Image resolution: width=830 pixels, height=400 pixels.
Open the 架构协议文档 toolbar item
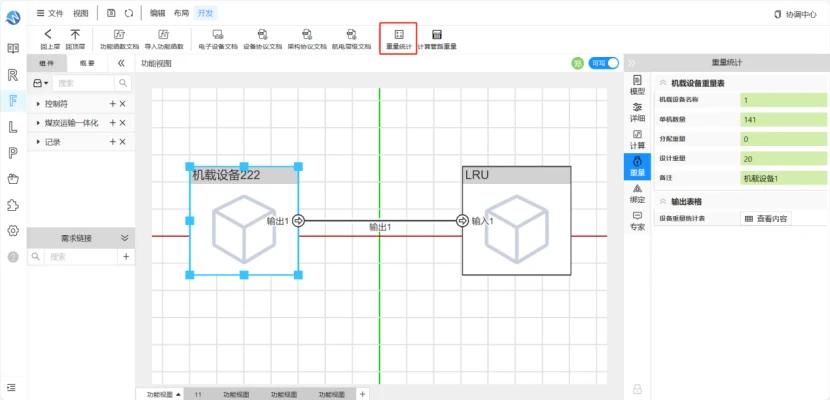[x=307, y=39]
